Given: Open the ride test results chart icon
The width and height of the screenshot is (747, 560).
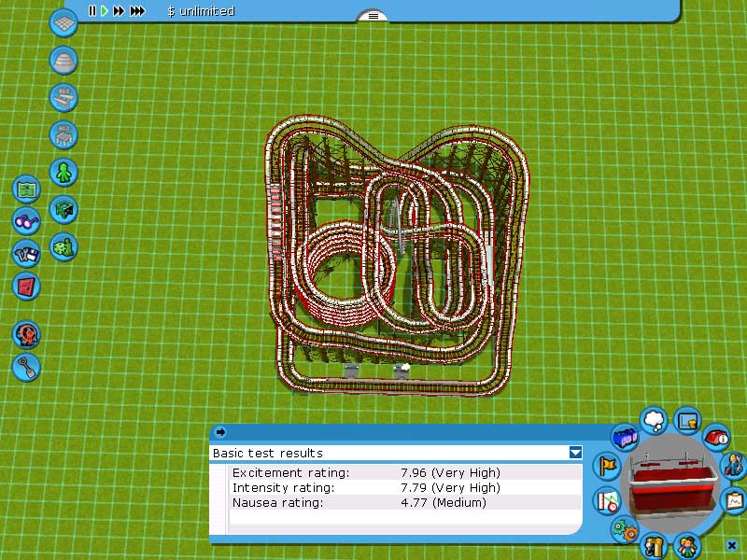Looking at the screenshot, I should tap(609, 501).
